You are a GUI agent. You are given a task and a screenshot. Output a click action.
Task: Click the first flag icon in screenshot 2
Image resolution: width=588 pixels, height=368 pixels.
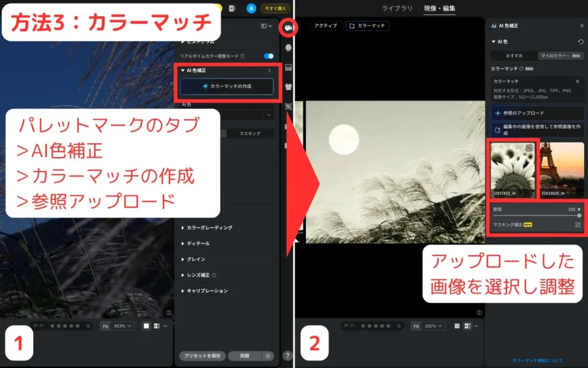[x=346, y=326]
